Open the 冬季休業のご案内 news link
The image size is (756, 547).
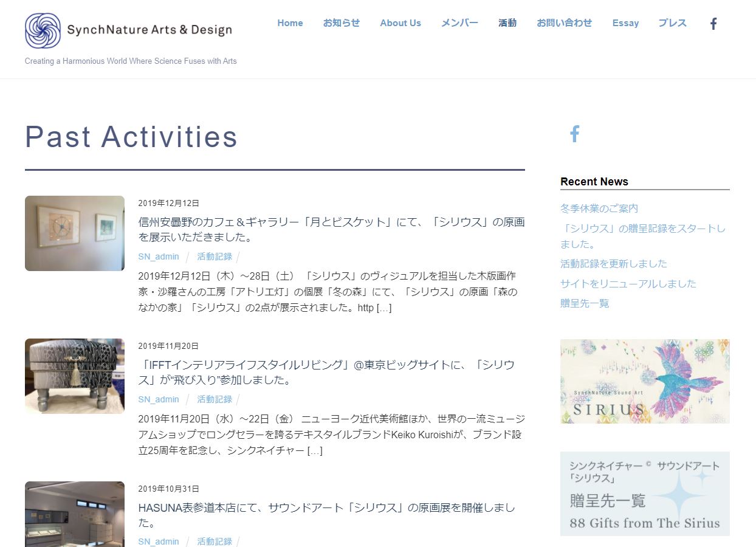point(599,208)
